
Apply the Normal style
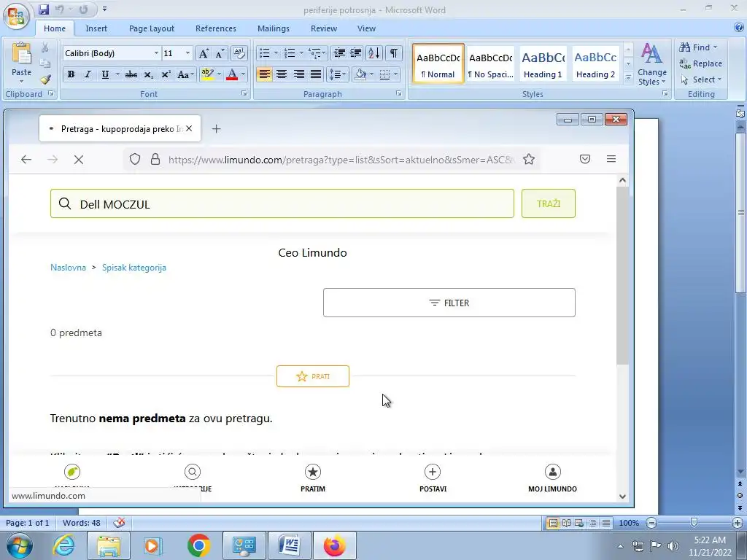[x=438, y=64]
